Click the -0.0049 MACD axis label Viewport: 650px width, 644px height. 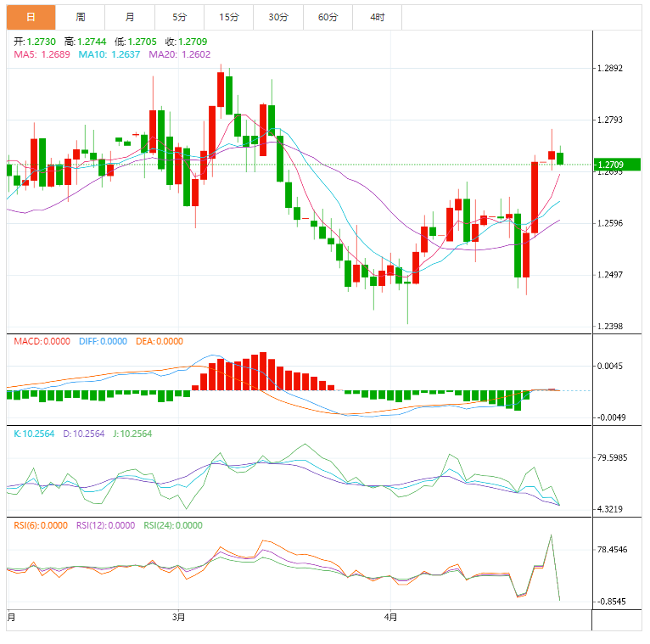[612, 417]
